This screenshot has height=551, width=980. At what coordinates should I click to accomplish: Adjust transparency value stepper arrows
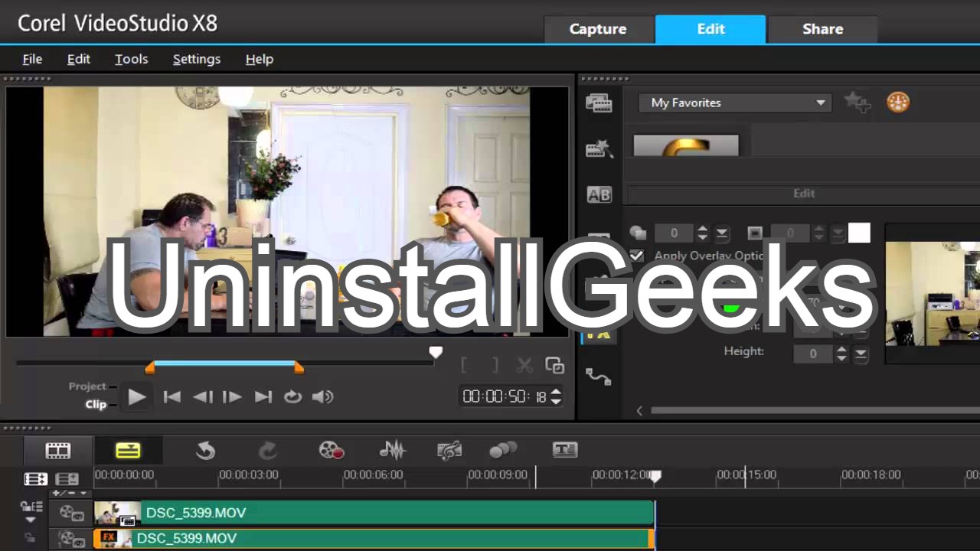(x=703, y=233)
